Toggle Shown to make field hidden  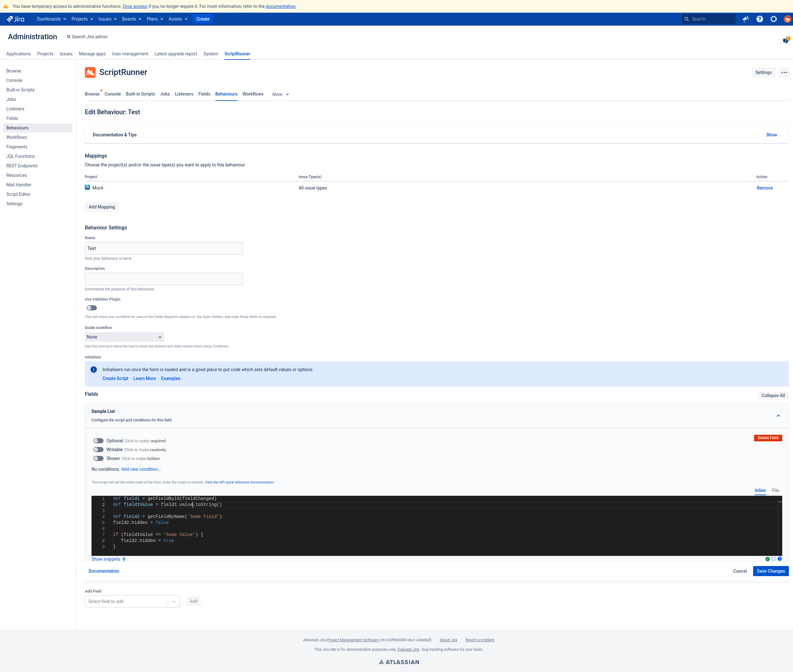[x=98, y=458]
